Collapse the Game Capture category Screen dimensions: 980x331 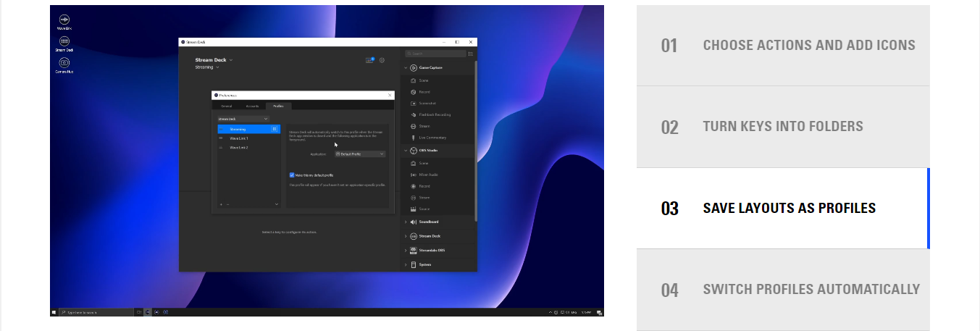click(x=406, y=67)
